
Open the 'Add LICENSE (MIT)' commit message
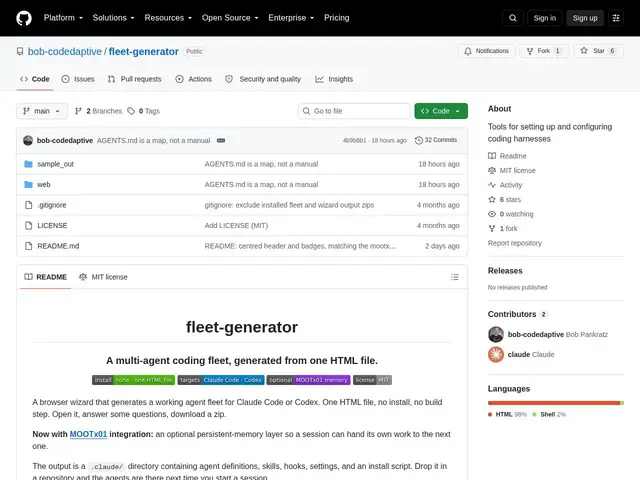pos(236,225)
